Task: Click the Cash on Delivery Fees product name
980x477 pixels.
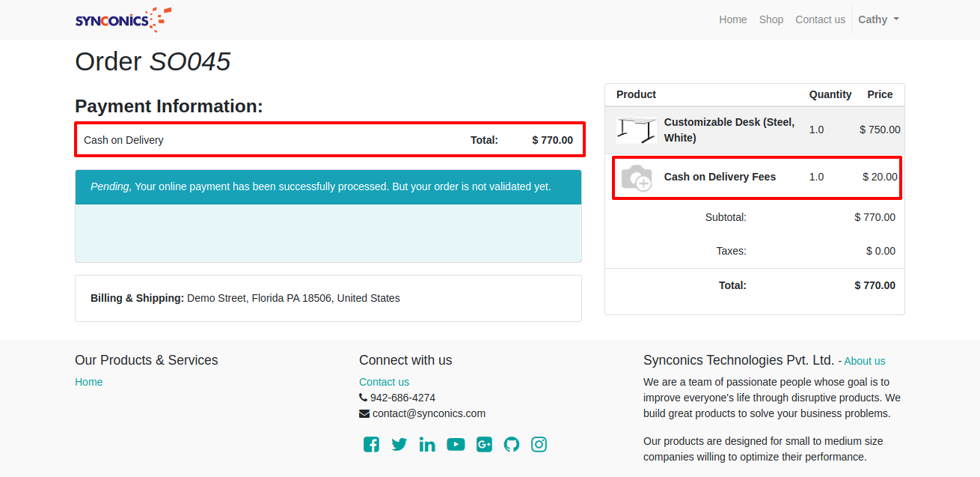Action: 720,177
